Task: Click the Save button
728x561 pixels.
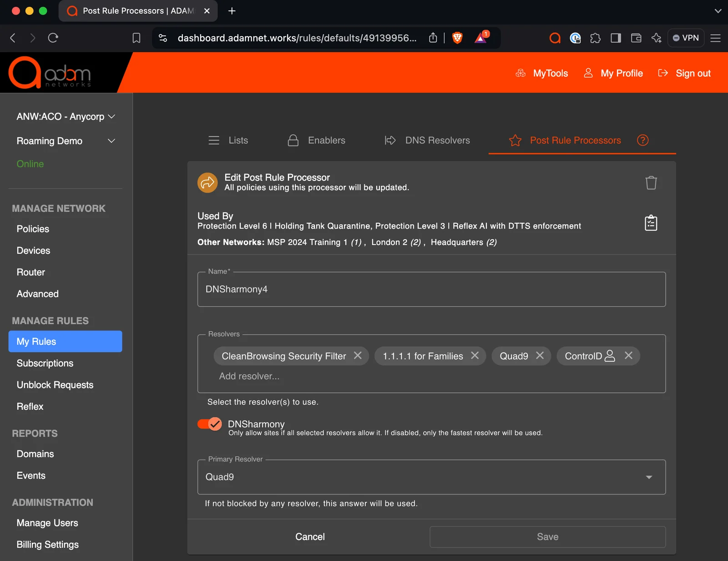Action: tap(547, 537)
